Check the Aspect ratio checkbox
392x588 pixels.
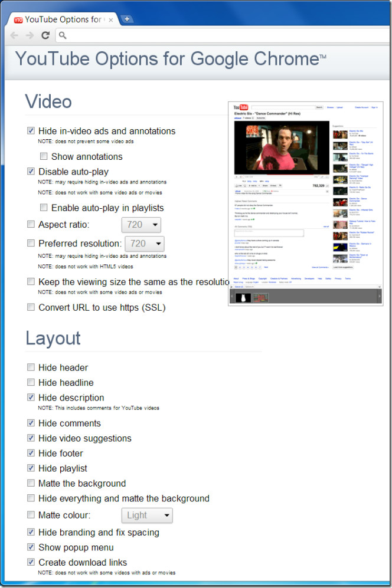[x=31, y=224]
